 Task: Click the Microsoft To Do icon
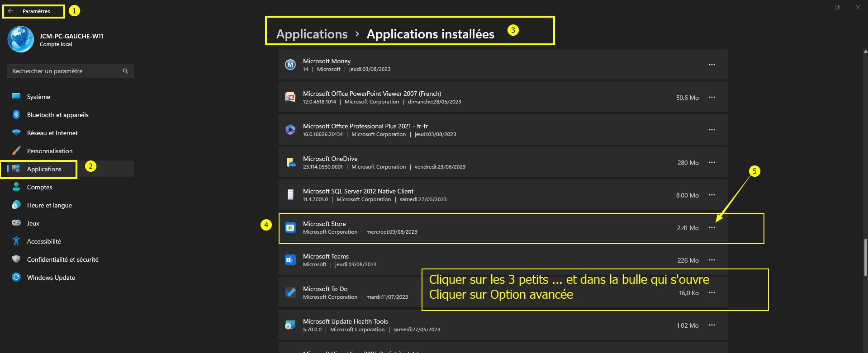point(290,293)
